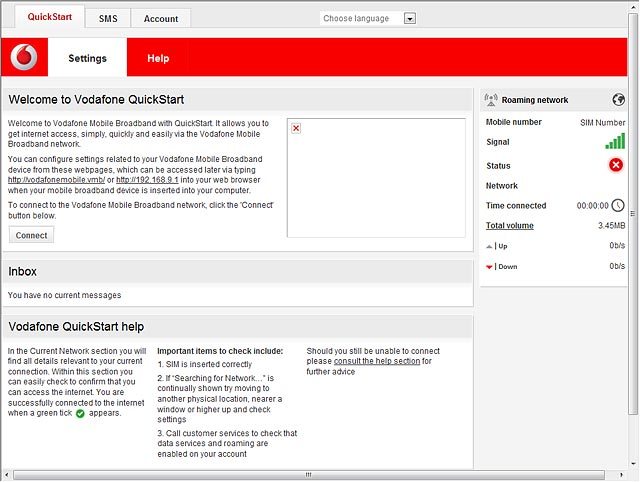This screenshot has height=482, width=640.
Task: Follow the consult the help section link
Action: 377,361
